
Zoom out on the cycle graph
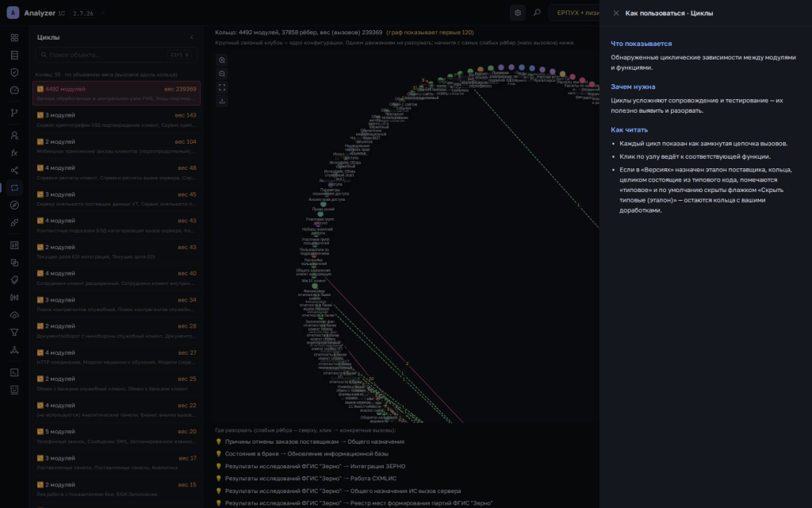[x=222, y=74]
